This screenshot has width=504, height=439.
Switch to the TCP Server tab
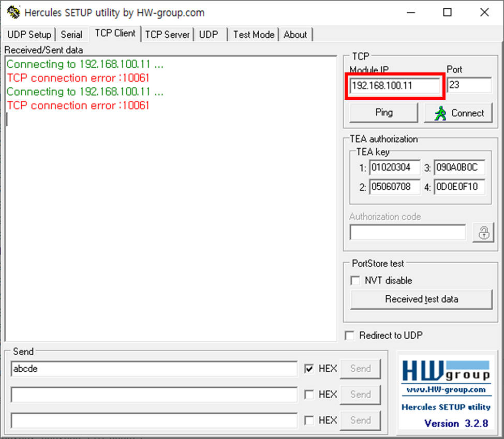tap(168, 34)
